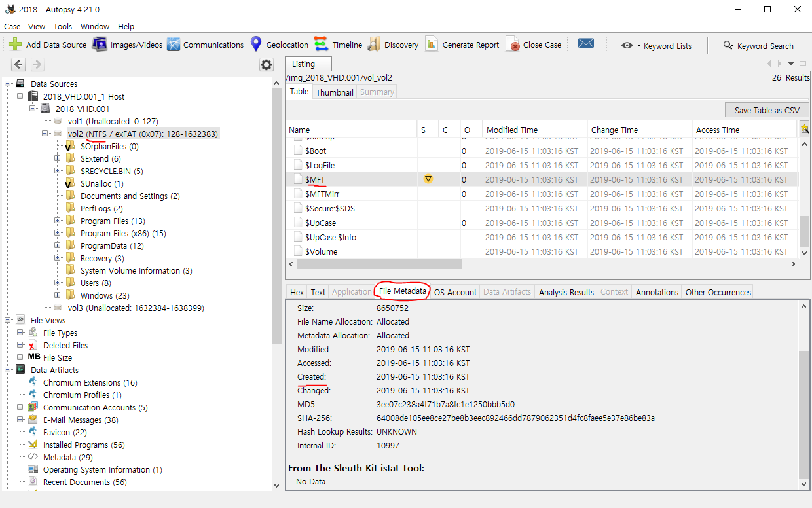This screenshot has width=812, height=508.
Task: Select vol2 (NTFS / exFAT) volume node
Action: coord(143,134)
